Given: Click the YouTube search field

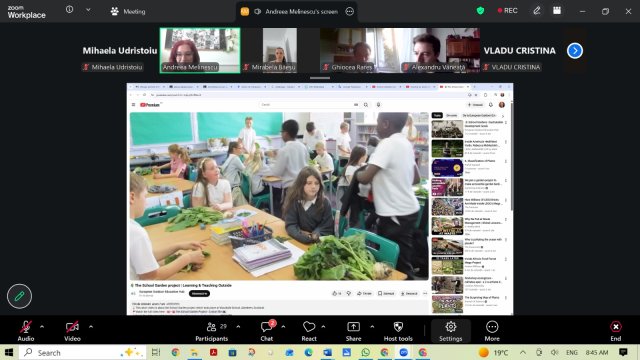Looking at the screenshot, I should click(x=306, y=105).
